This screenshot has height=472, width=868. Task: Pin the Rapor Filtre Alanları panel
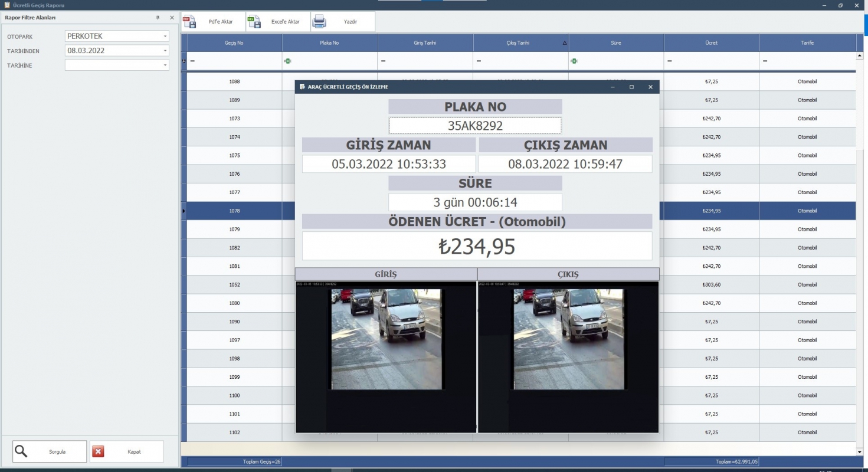(158, 18)
